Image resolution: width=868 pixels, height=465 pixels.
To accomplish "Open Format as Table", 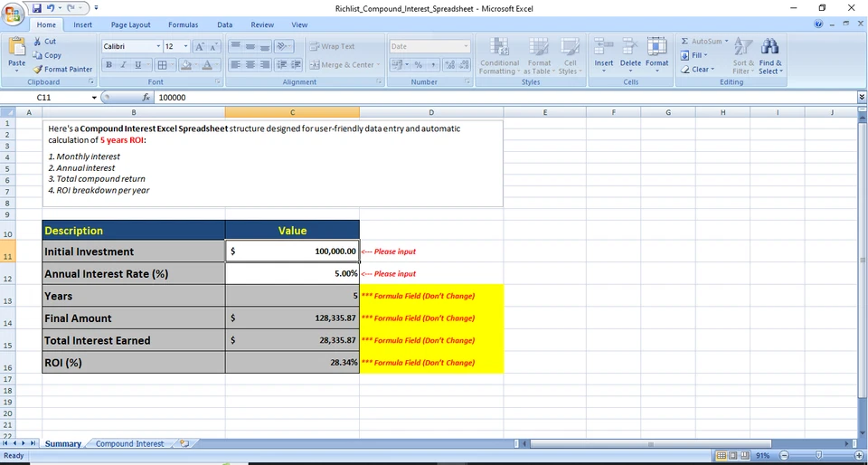I will click(539, 56).
